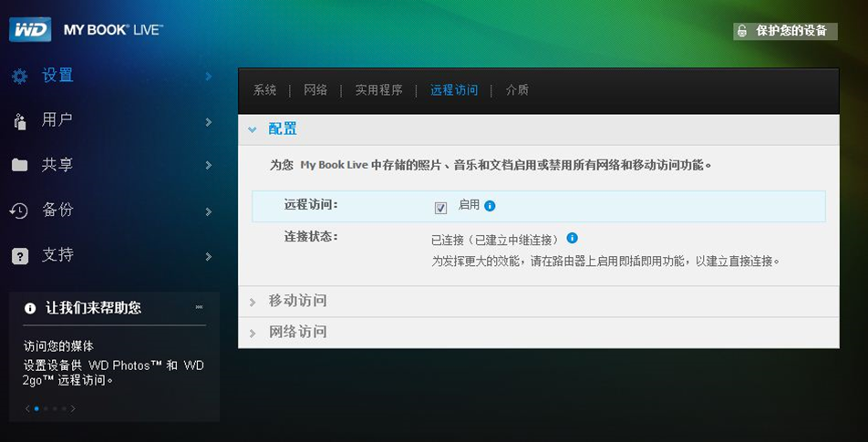Click the settings gear icon
This screenshot has width=868, height=442.
click(x=19, y=76)
